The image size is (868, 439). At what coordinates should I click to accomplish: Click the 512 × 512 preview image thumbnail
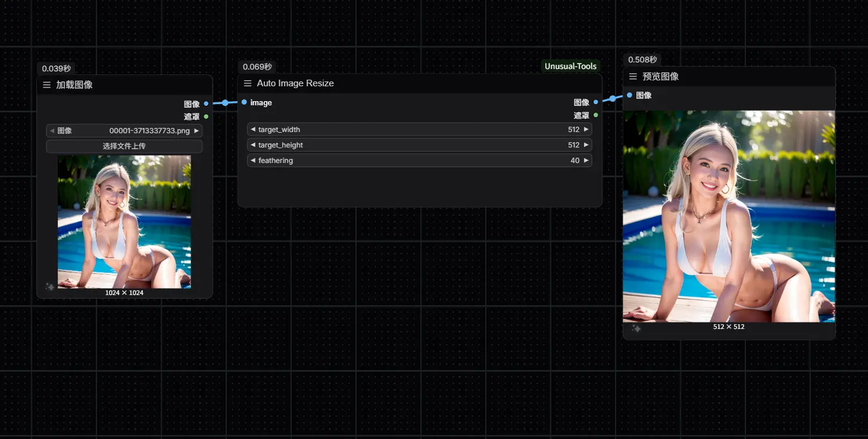pos(729,216)
